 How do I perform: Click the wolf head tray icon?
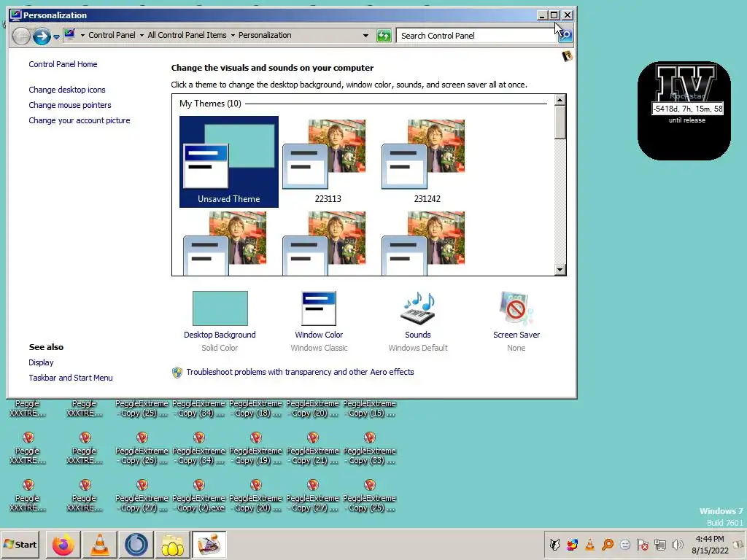click(x=554, y=544)
